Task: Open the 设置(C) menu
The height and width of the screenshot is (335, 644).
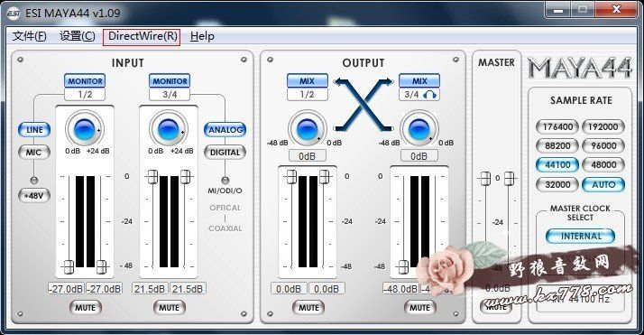Action: (x=78, y=36)
